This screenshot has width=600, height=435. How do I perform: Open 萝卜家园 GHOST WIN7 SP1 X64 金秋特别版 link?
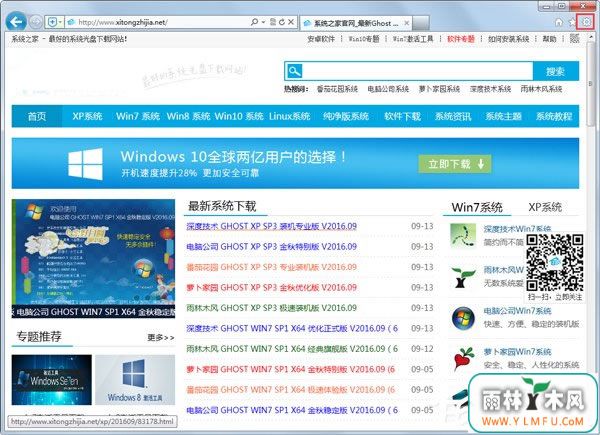[291, 369]
